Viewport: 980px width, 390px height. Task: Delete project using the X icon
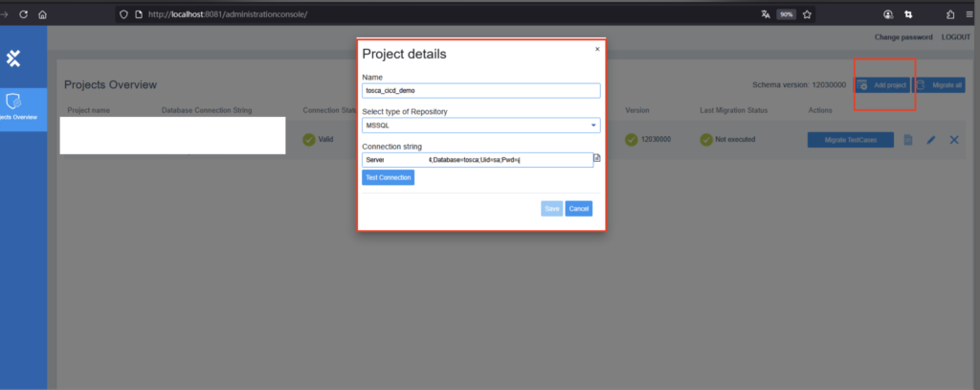(x=953, y=140)
